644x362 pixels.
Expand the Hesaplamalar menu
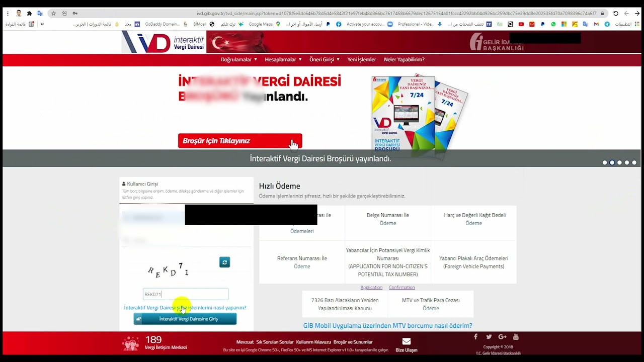[x=283, y=59]
